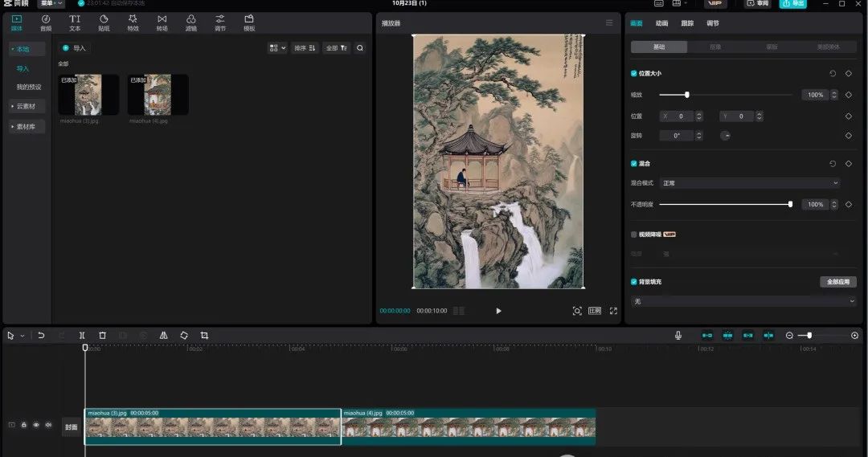Select 导入 in the left sidebar

pyautogui.click(x=23, y=68)
